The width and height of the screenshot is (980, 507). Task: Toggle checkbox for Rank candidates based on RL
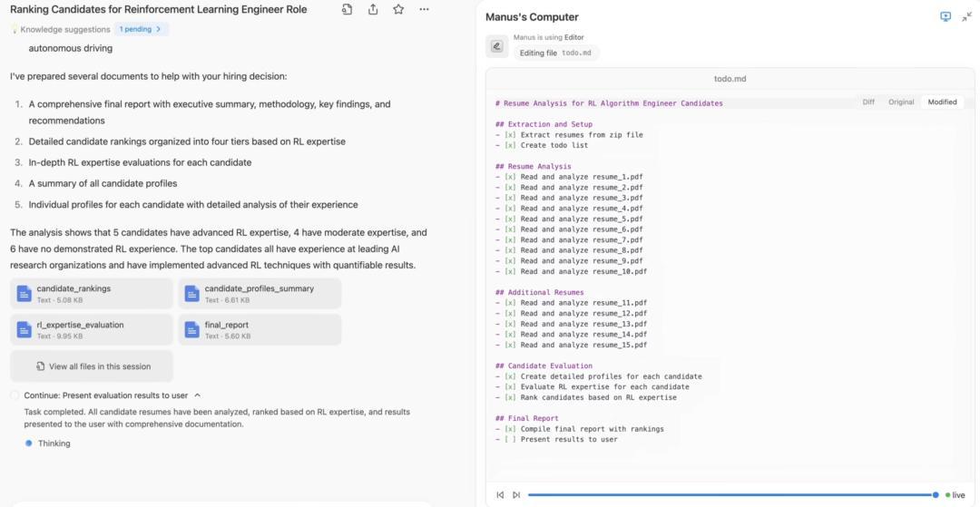[510, 397]
